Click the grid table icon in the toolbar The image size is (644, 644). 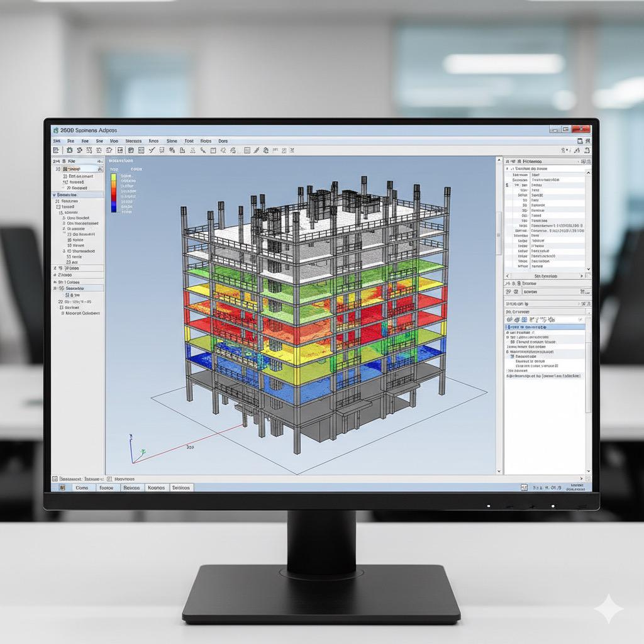pyautogui.click(x=247, y=150)
